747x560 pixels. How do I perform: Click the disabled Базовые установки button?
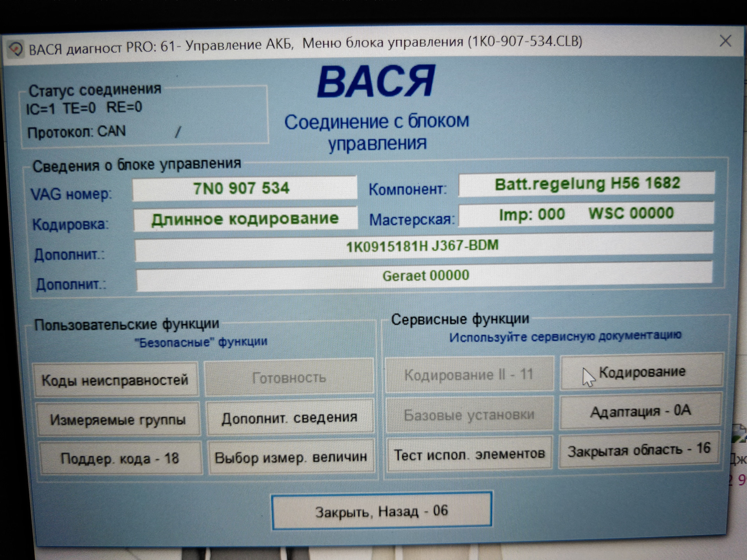(x=469, y=415)
